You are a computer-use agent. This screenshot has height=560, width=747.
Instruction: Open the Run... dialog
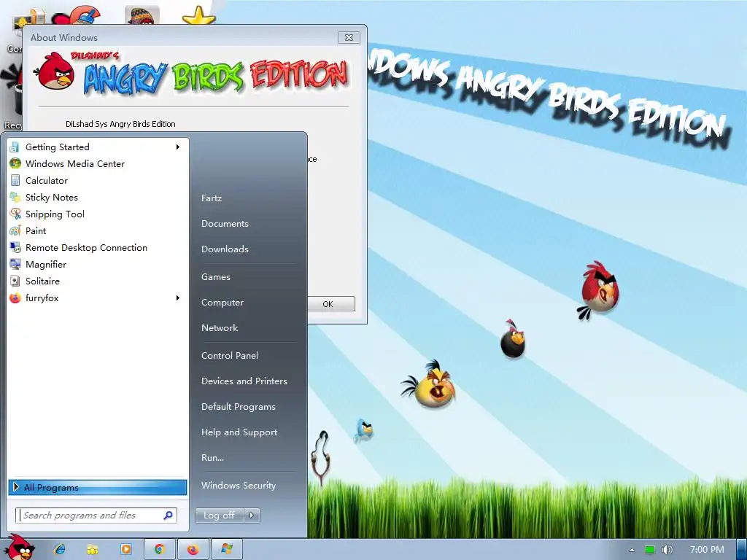click(x=212, y=458)
